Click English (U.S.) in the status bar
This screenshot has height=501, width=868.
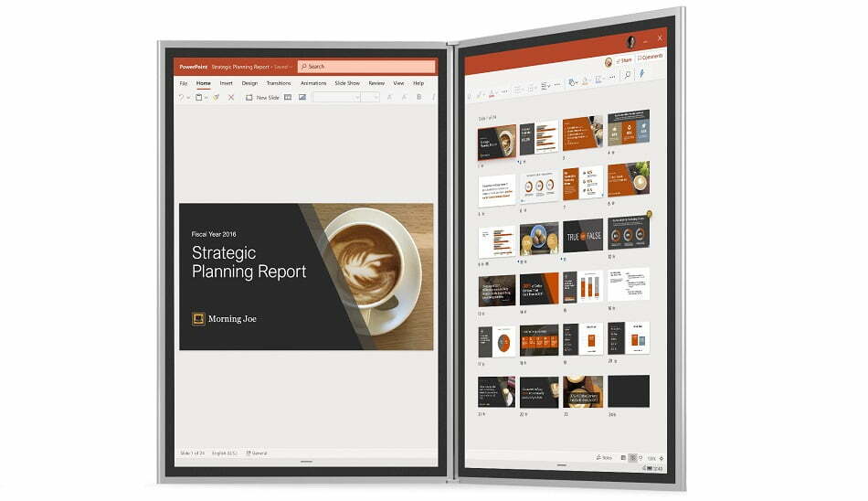point(224,453)
